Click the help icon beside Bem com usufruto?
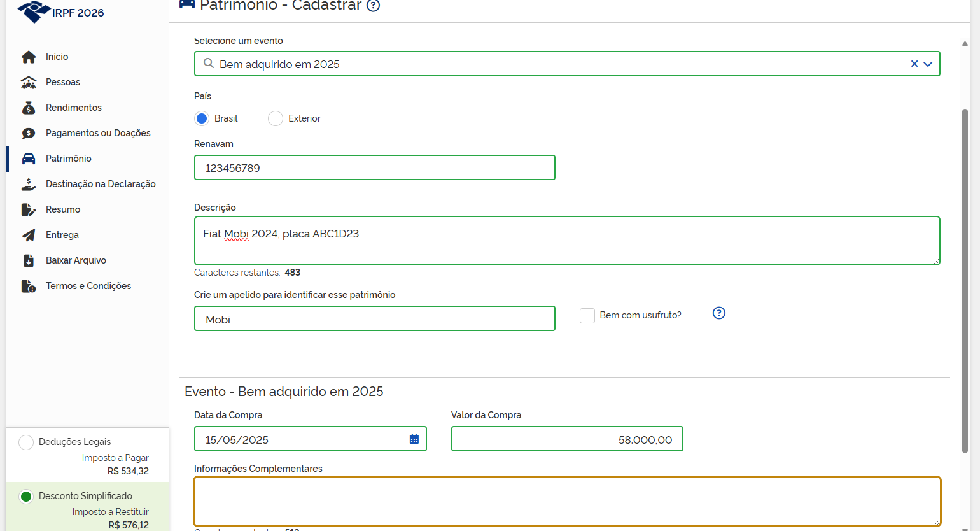The image size is (980, 531). pyautogui.click(x=718, y=313)
